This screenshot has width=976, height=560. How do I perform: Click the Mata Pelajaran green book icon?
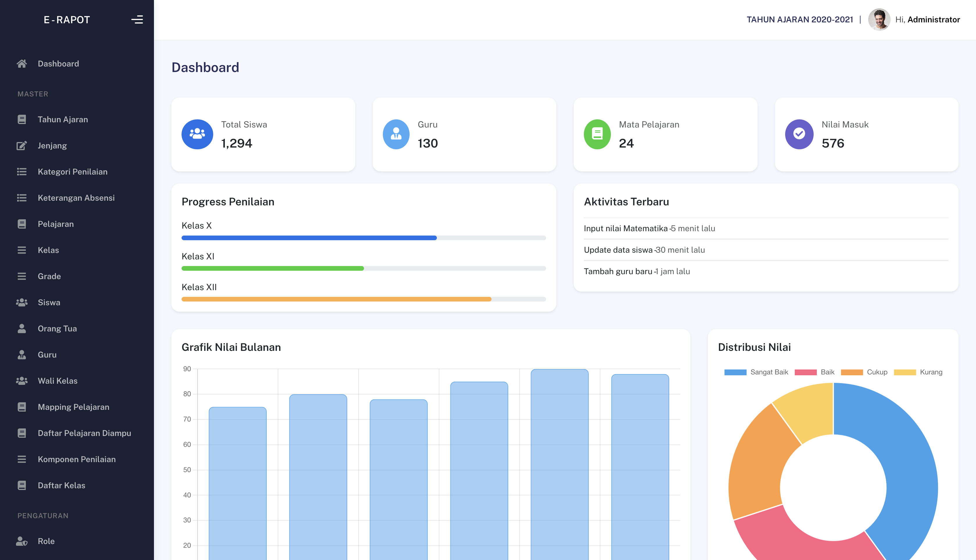click(x=597, y=134)
